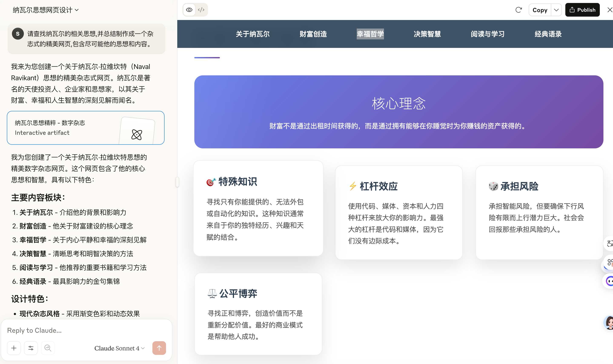Click 承担风险 card heading

coord(519,186)
